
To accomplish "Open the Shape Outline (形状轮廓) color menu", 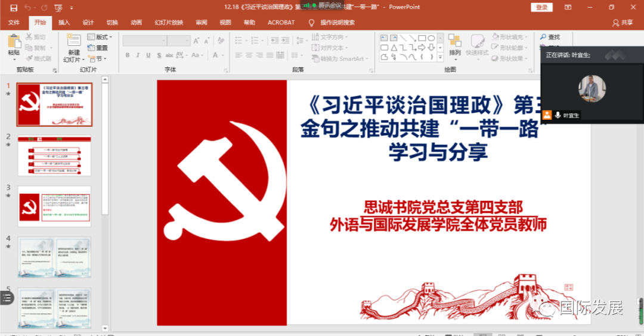I will pyautogui.click(x=510, y=48).
